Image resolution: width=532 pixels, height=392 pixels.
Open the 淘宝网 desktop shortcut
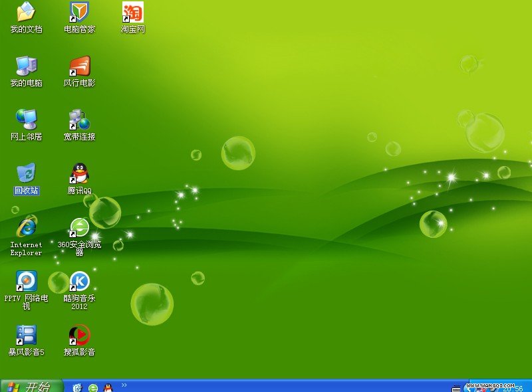[132, 12]
